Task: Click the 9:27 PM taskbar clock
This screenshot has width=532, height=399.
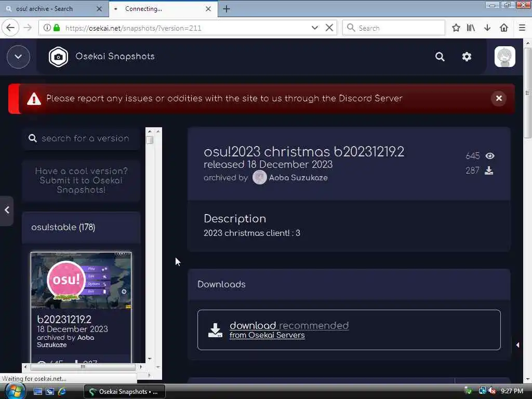Action: point(512,391)
